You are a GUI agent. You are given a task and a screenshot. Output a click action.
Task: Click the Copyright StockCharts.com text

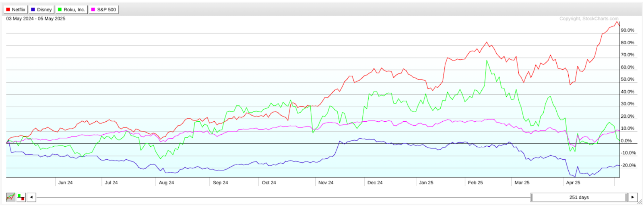coord(589,19)
